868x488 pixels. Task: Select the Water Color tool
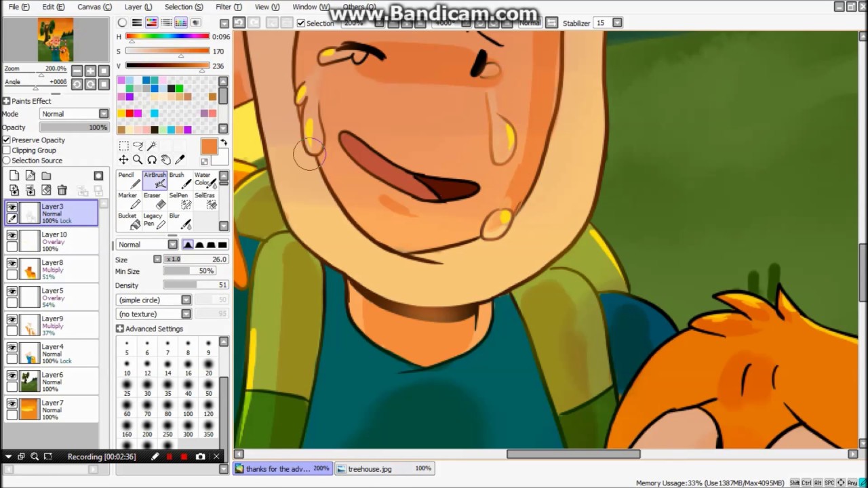pos(204,180)
